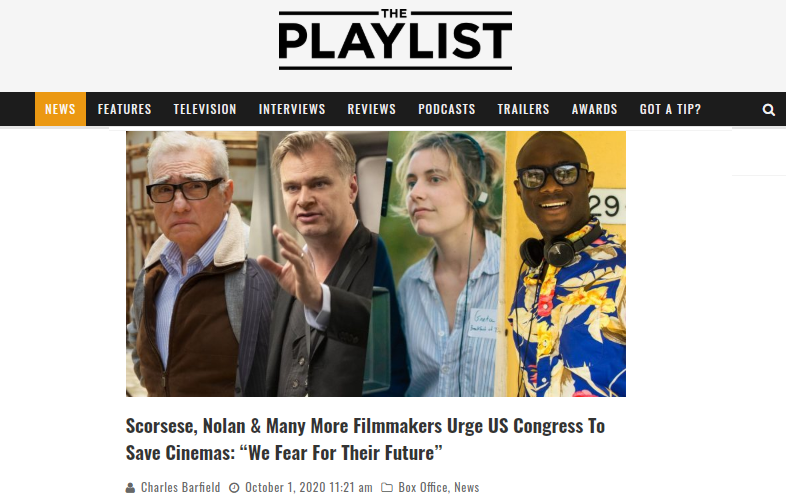The image size is (786, 499).
Task: Click the News category link under headline
Action: point(467,487)
